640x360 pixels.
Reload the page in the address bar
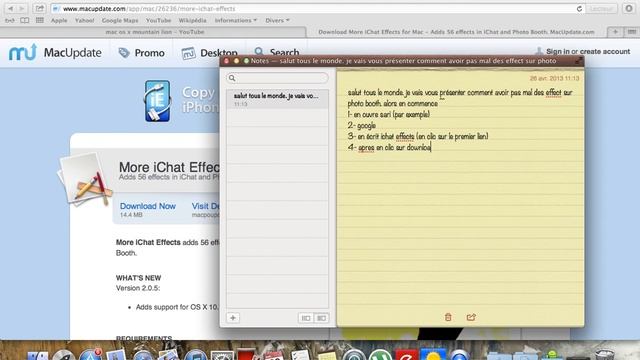coord(579,9)
